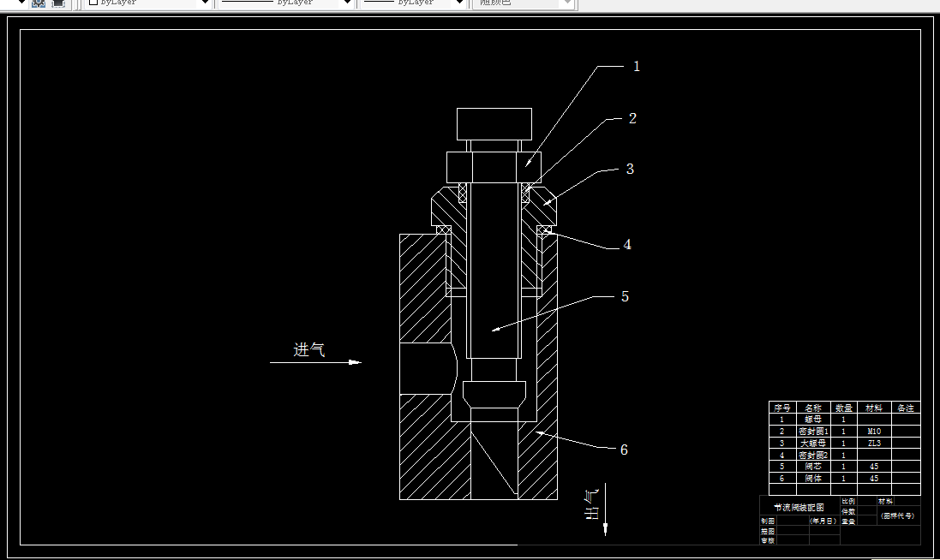Click the 件数 field in title block
This screenshot has height=560, width=940.
848,511
